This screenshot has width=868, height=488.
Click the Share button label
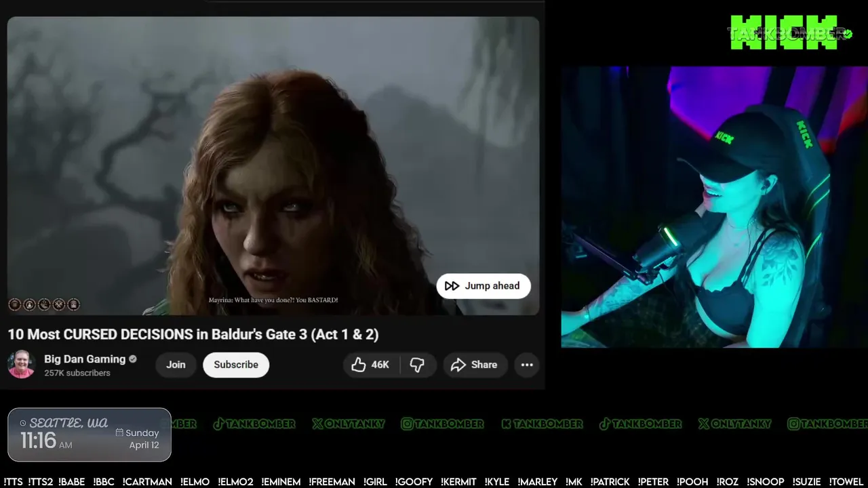coord(484,365)
